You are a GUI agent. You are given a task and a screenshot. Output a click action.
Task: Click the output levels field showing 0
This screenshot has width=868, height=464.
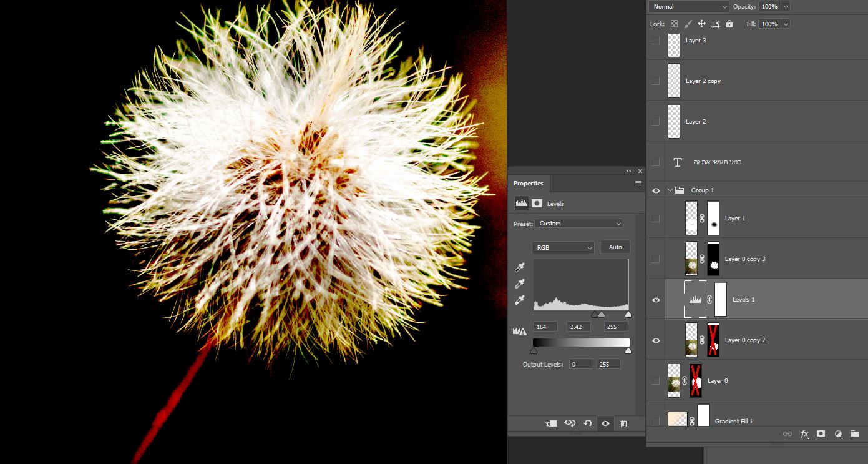point(581,364)
